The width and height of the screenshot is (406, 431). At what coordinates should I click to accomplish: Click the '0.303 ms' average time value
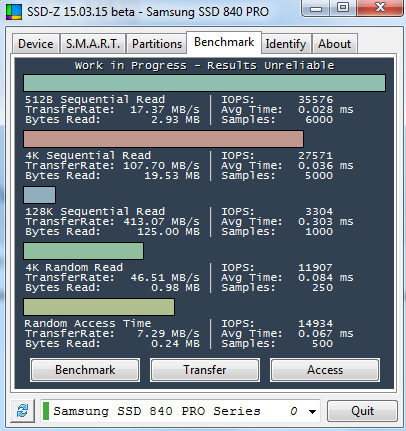[x=326, y=222]
